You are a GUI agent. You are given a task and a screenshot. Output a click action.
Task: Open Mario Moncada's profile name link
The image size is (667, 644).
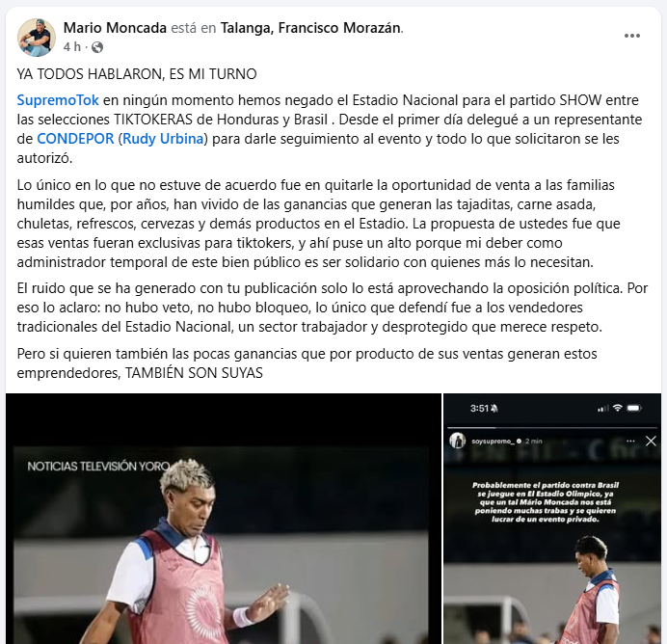click(x=115, y=28)
